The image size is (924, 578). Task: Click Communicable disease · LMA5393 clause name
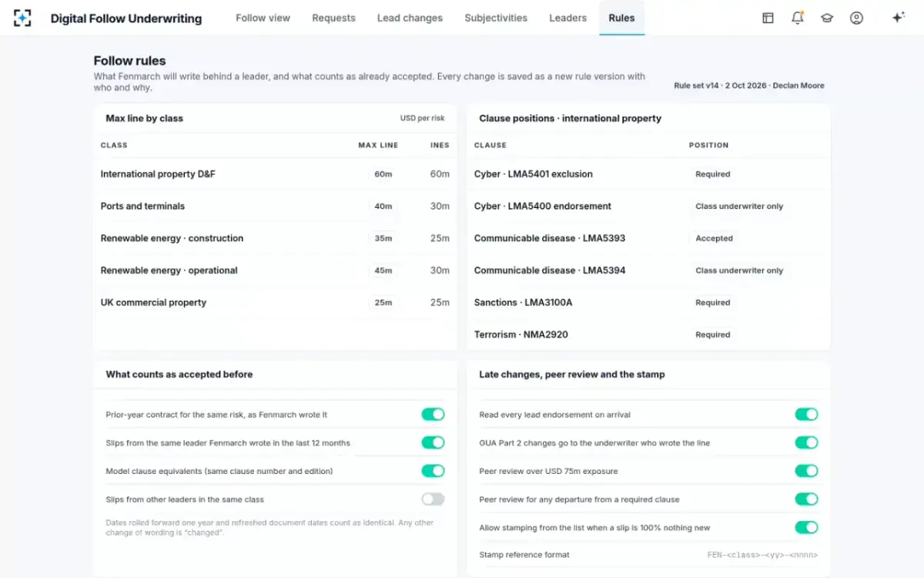[x=550, y=238]
